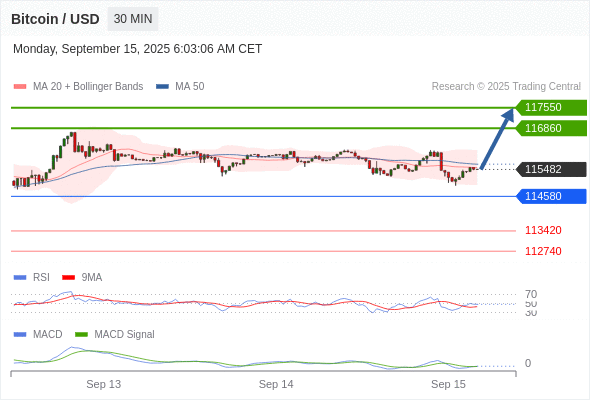Click the 9MA red legend swatch

tap(68, 278)
